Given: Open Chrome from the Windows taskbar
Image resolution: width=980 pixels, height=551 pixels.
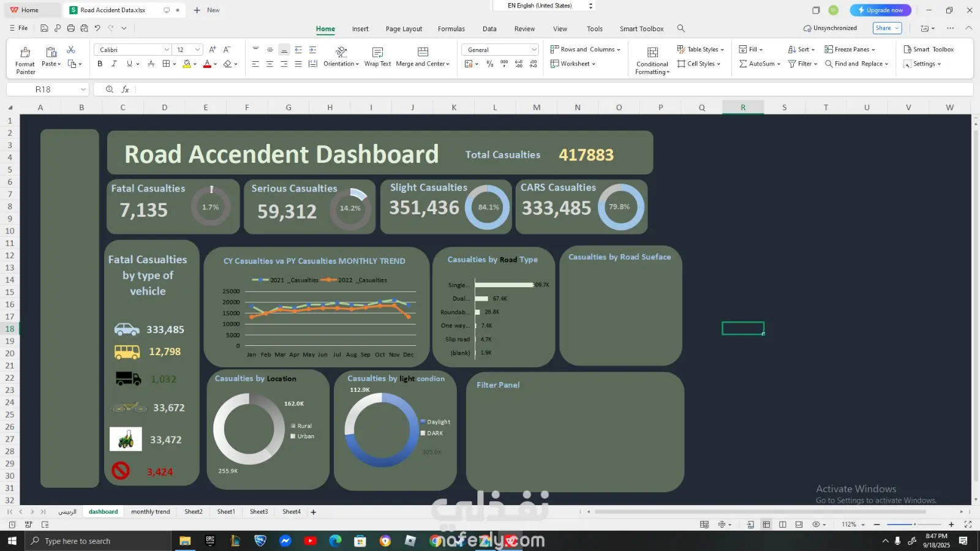Looking at the screenshot, I should (435, 541).
